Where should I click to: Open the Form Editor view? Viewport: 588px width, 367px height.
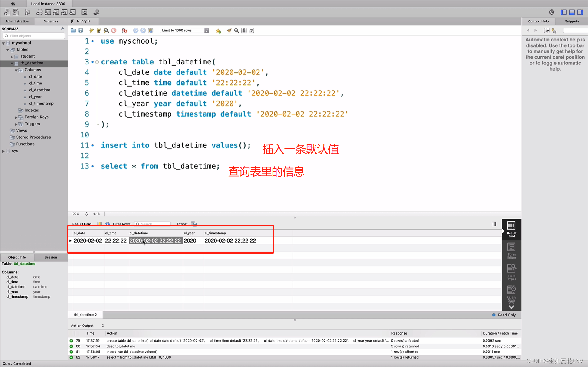pos(511,250)
